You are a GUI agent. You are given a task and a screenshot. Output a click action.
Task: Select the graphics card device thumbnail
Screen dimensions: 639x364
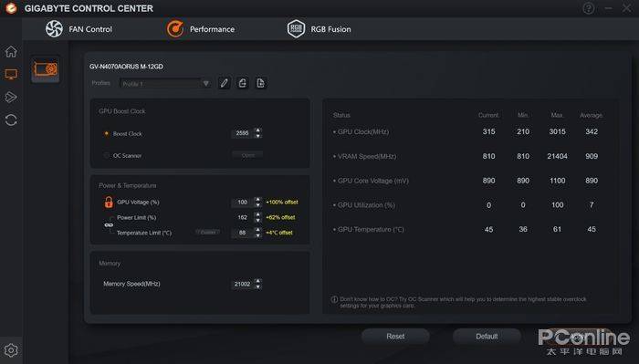(46, 69)
